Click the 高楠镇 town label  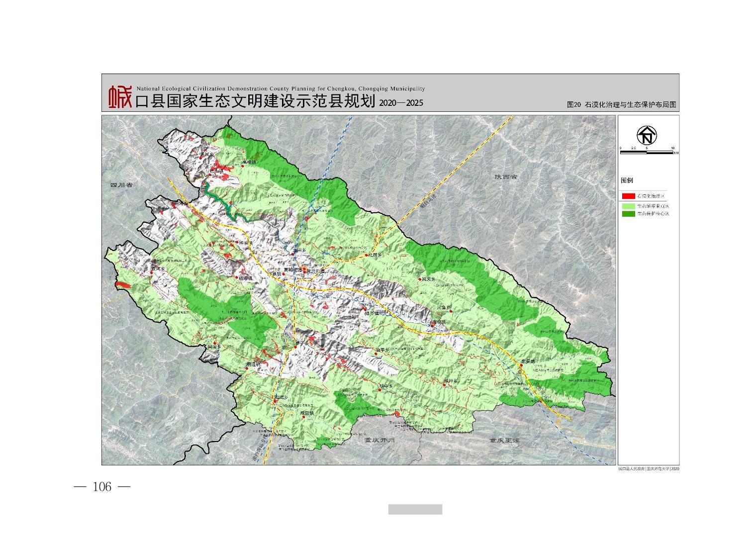pyautogui.click(x=249, y=162)
